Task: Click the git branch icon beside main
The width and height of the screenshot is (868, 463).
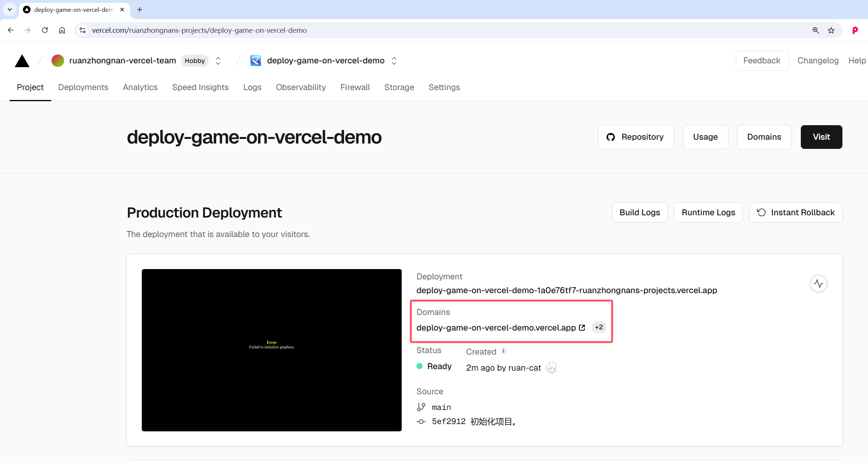Action: point(421,407)
